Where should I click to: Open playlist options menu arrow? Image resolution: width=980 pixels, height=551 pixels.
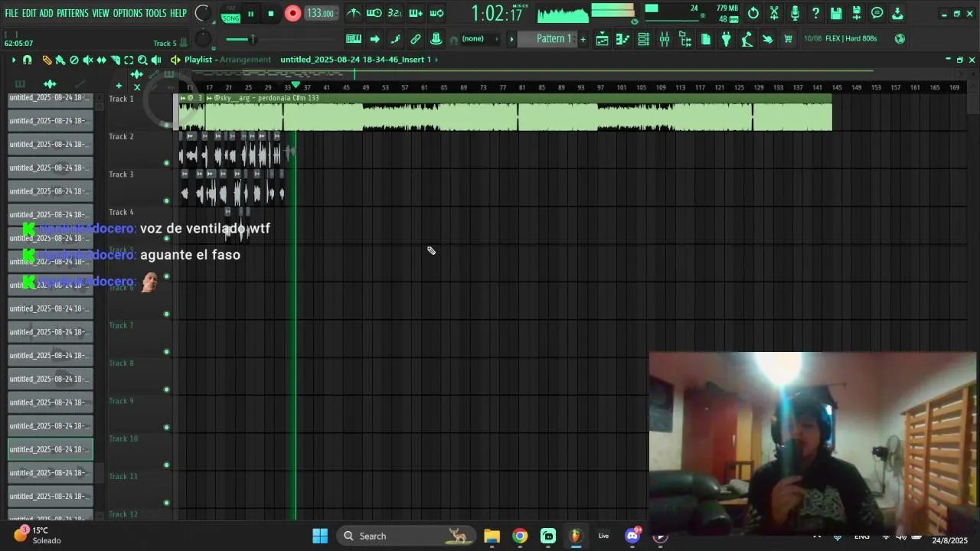(x=13, y=60)
